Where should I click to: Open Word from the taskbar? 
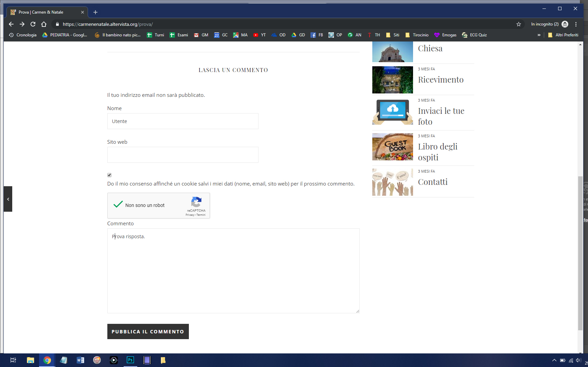(81, 360)
